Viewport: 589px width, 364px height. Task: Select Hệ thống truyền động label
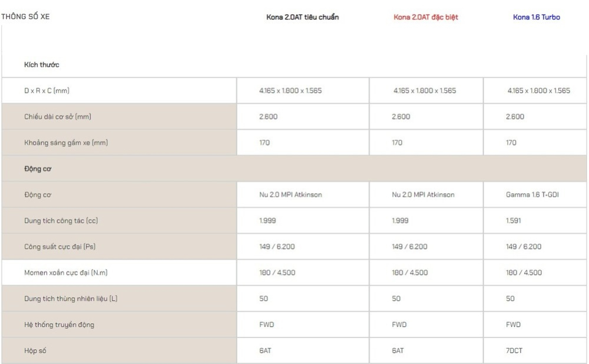coord(59,325)
